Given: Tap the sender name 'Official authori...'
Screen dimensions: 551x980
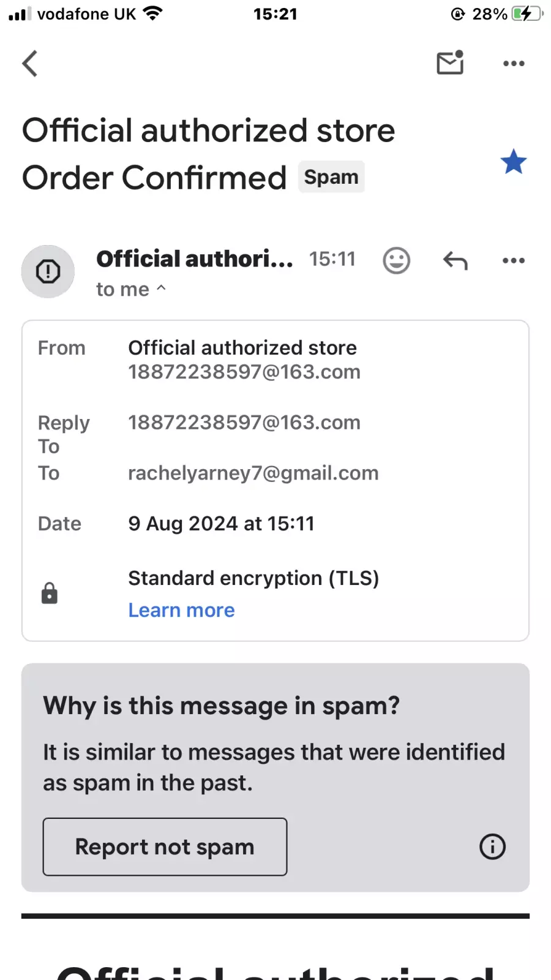Looking at the screenshot, I should 195,259.
